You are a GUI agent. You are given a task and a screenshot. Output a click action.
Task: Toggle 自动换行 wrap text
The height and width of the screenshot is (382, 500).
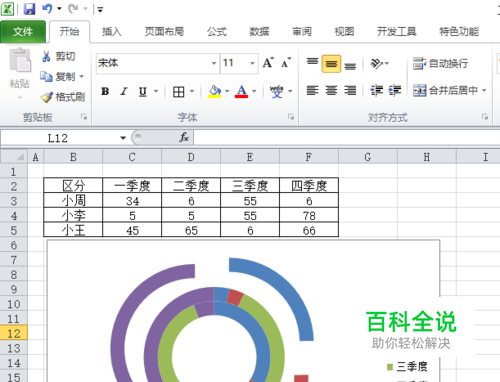click(440, 63)
